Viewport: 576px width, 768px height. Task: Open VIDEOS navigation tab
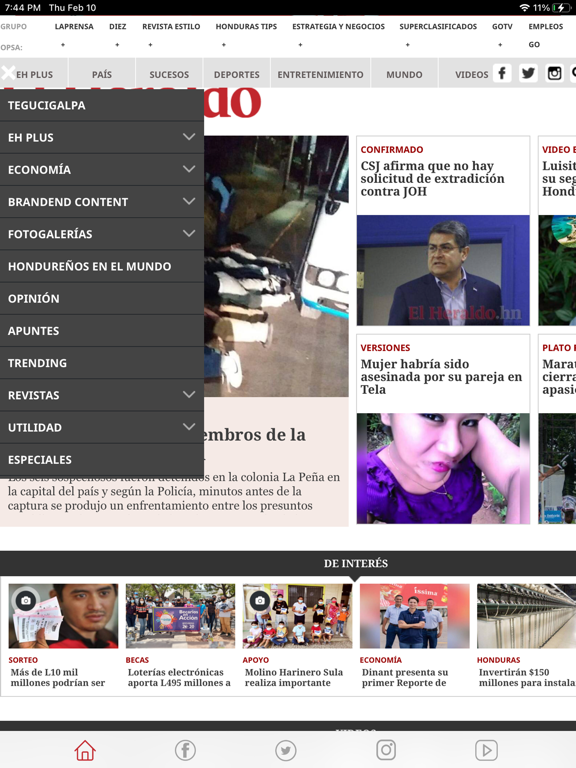tap(471, 74)
